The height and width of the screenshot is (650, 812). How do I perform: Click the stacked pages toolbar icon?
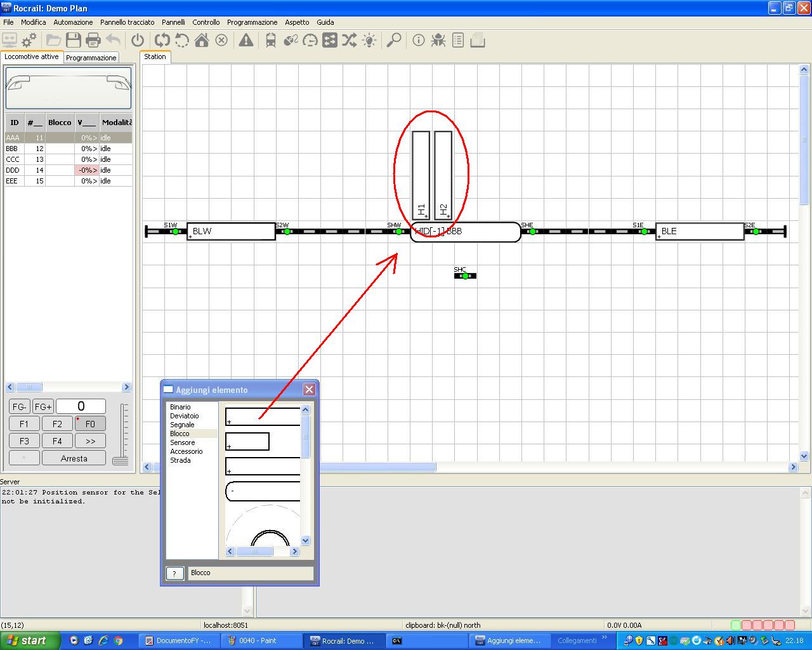coord(478,41)
